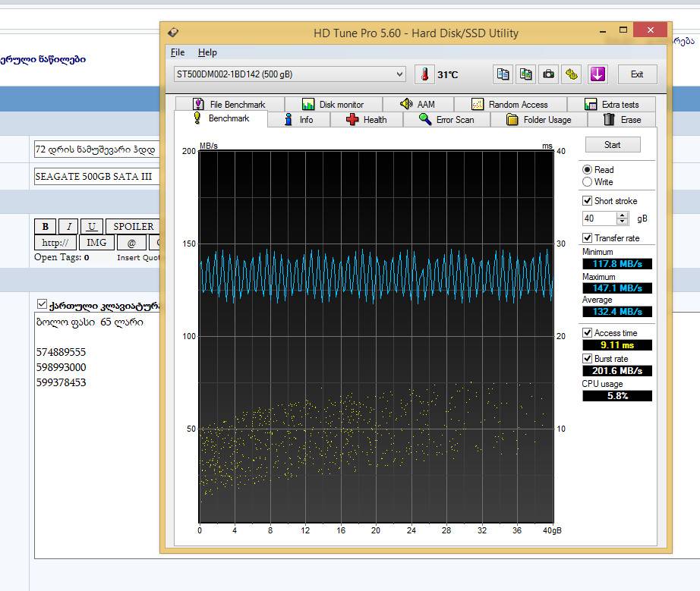Screen dimensions: 700x591
Task: Click the Maximum 147.1 MB/s value
Action: [617, 288]
